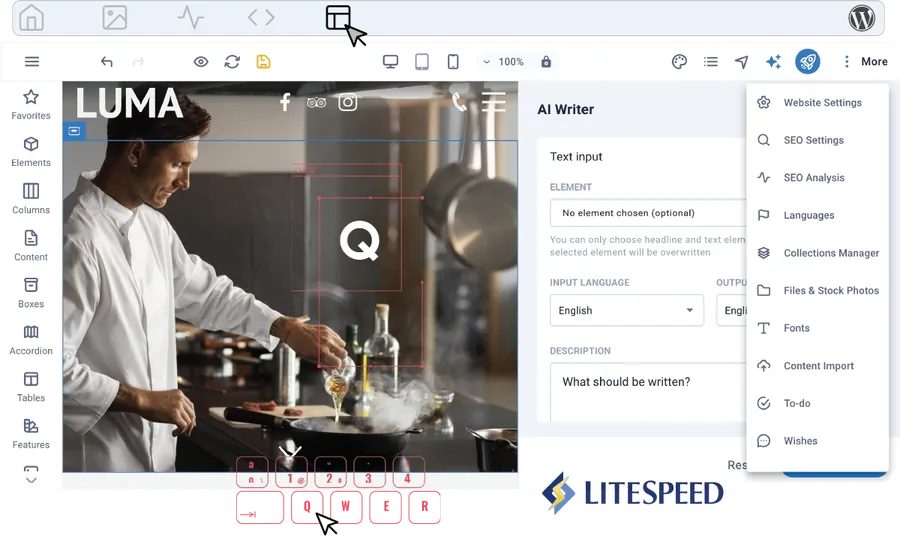Switch to mobile phone view
The height and width of the screenshot is (536, 900).
tap(453, 62)
